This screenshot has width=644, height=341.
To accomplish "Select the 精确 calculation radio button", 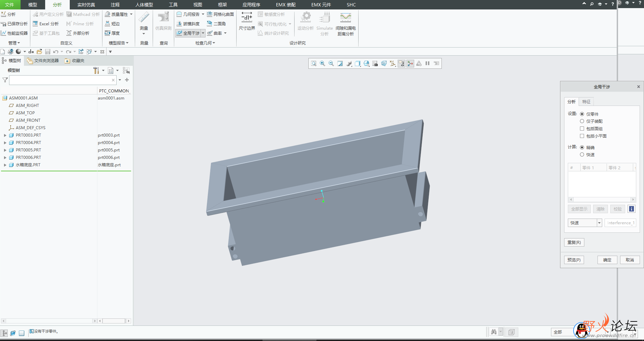I will click(x=582, y=147).
